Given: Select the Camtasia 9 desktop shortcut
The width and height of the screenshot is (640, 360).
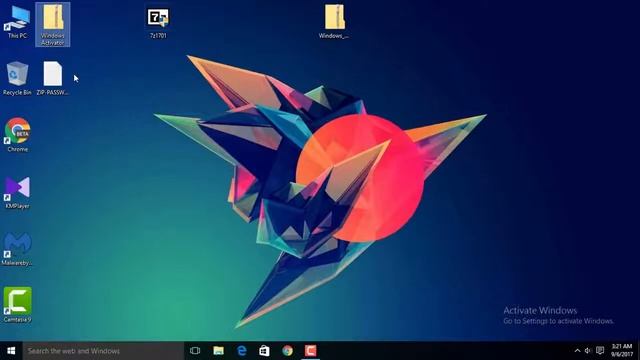Looking at the screenshot, I should click(18, 305).
